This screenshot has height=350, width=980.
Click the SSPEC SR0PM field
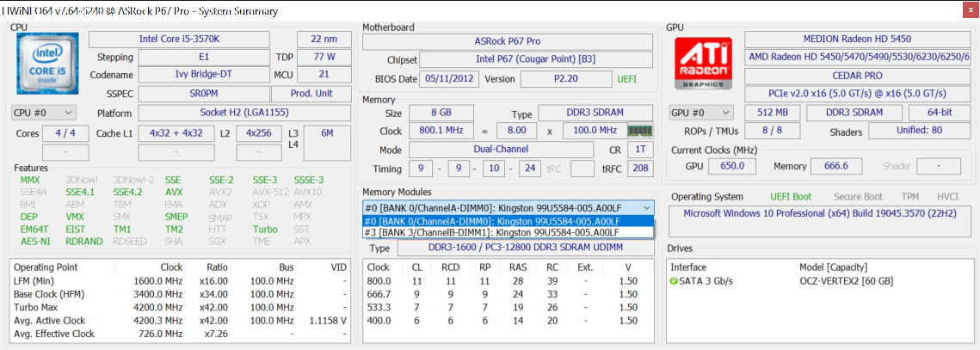point(204,94)
